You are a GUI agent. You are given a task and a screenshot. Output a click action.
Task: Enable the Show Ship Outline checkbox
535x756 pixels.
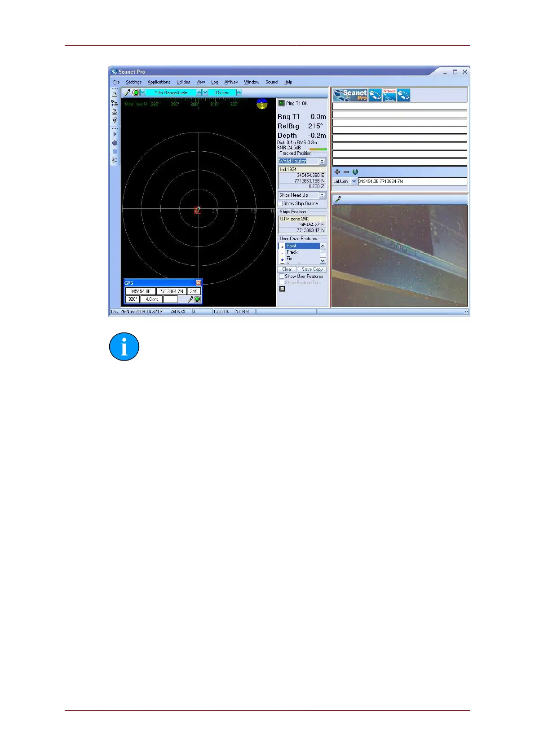[x=280, y=204]
